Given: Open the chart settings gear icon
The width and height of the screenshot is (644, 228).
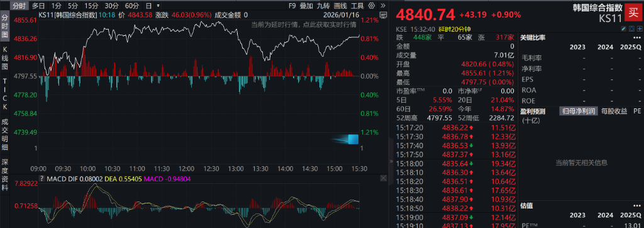Looking at the screenshot, I should coord(372,6).
